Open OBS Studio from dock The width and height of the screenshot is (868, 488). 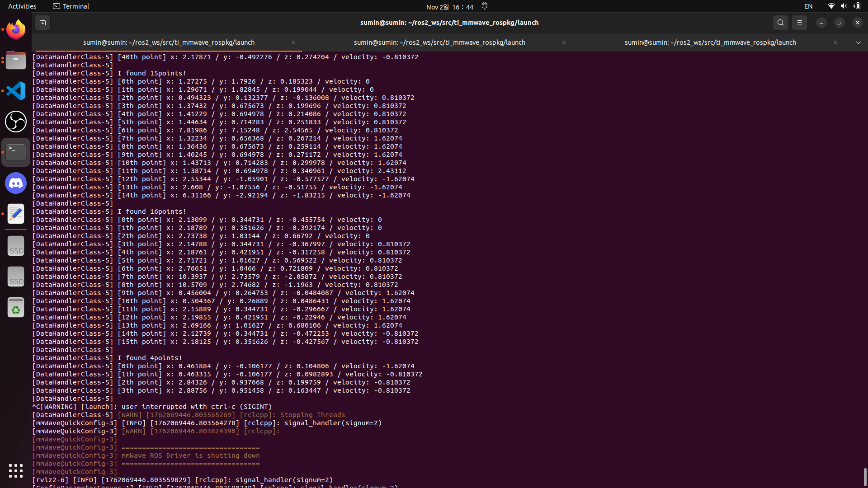pos(16,122)
